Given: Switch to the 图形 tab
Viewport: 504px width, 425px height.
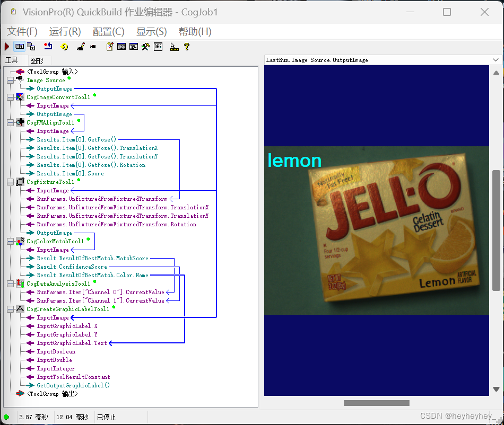Looking at the screenshot, I should tap(37, 60).
